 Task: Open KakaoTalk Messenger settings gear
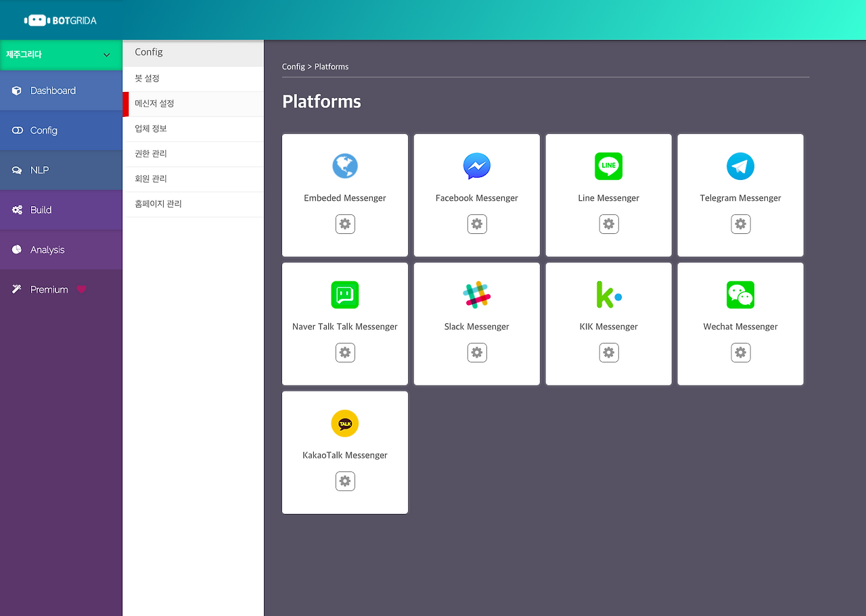(x=345, y=481)
